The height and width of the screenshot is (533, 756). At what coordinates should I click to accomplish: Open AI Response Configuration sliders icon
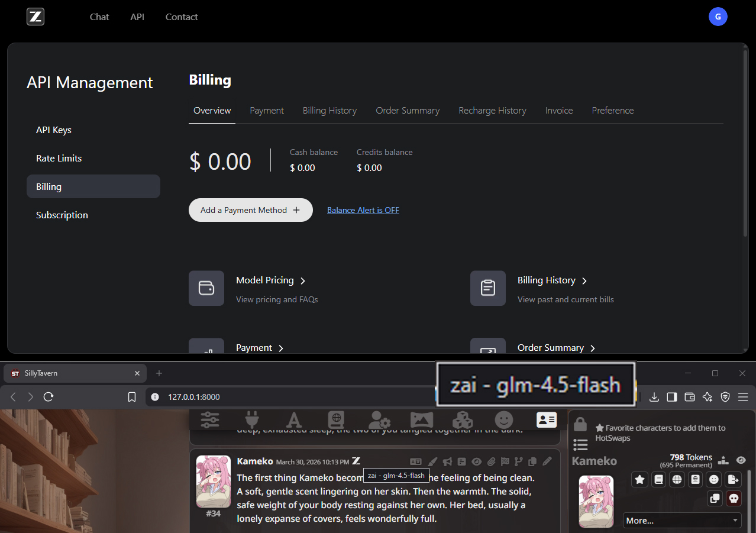pyautogui.click(x=210, y=420)
